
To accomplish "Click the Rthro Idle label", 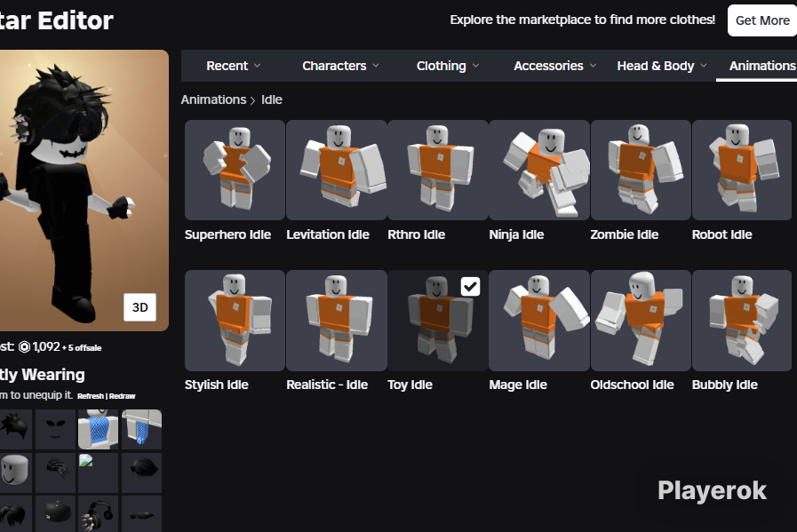I will pyautogui.click(x=417, y=234).
